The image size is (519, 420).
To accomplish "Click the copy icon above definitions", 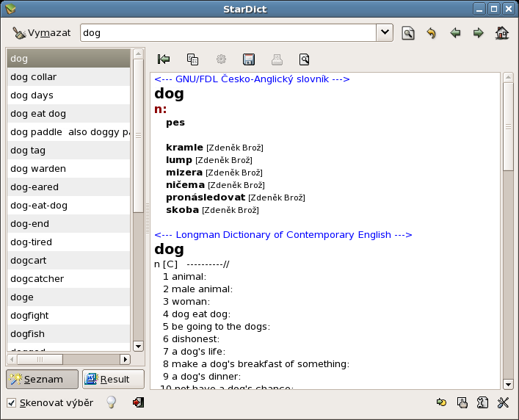I will pyautogui.click(x=192, y=59).
